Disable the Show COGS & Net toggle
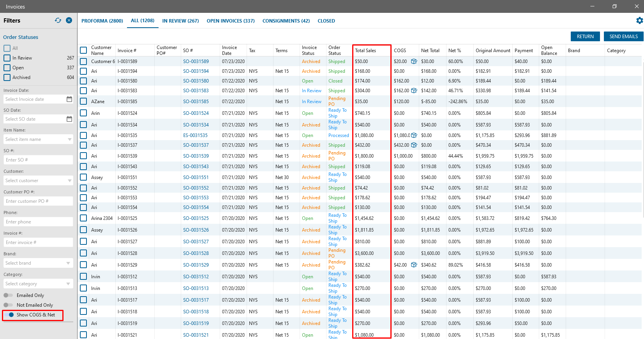The height and width of the screenshot is (339, 644). (x=9, y=315)
